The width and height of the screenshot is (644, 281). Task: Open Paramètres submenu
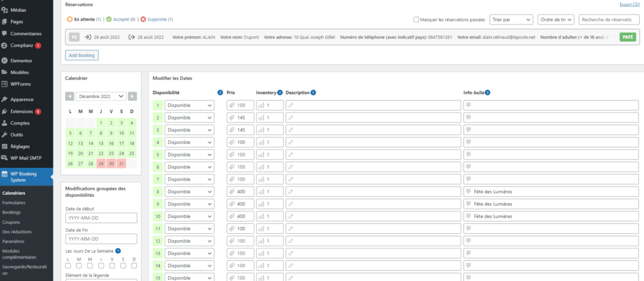coord(13,241)
